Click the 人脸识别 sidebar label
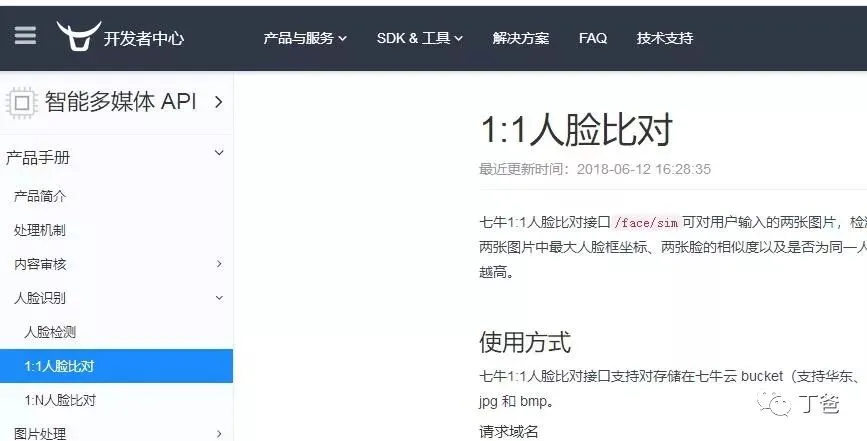 pos(40,298)
